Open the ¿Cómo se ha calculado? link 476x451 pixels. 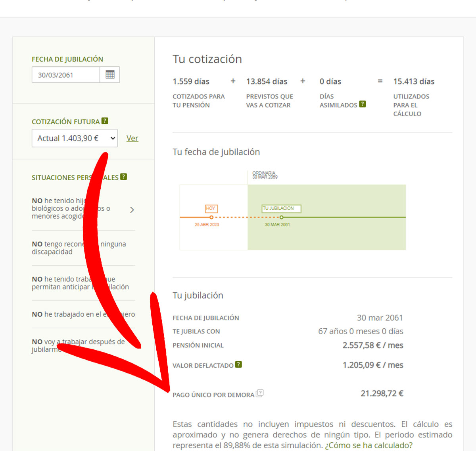[369, 445]
